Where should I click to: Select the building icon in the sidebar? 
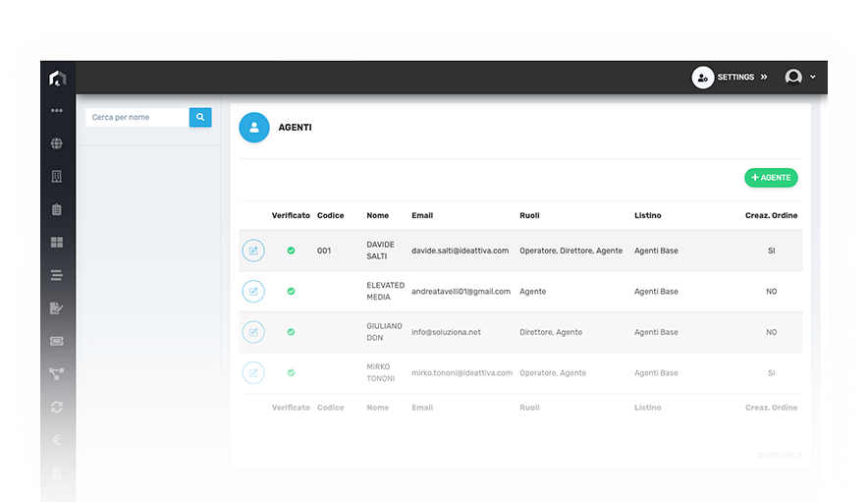(57, 176)
